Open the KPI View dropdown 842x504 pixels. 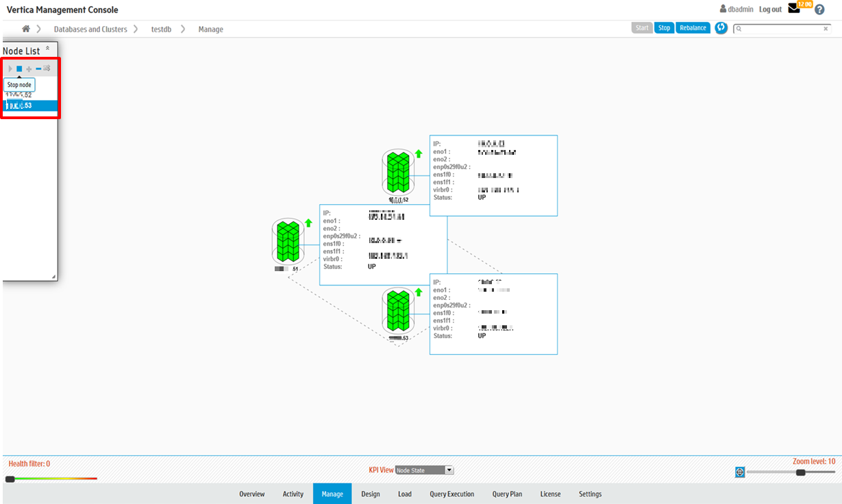pyautogui.click(x=424, y=470)
